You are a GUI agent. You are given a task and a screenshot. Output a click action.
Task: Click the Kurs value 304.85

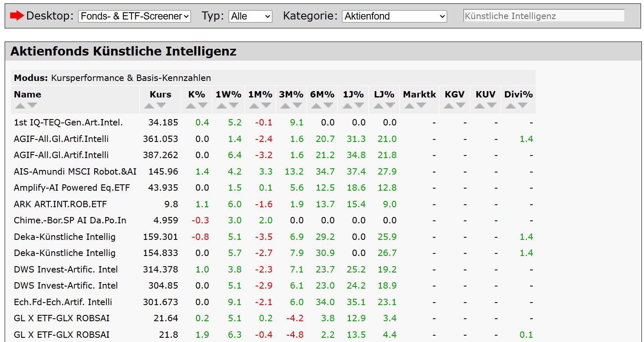click(x=163, y=286)
